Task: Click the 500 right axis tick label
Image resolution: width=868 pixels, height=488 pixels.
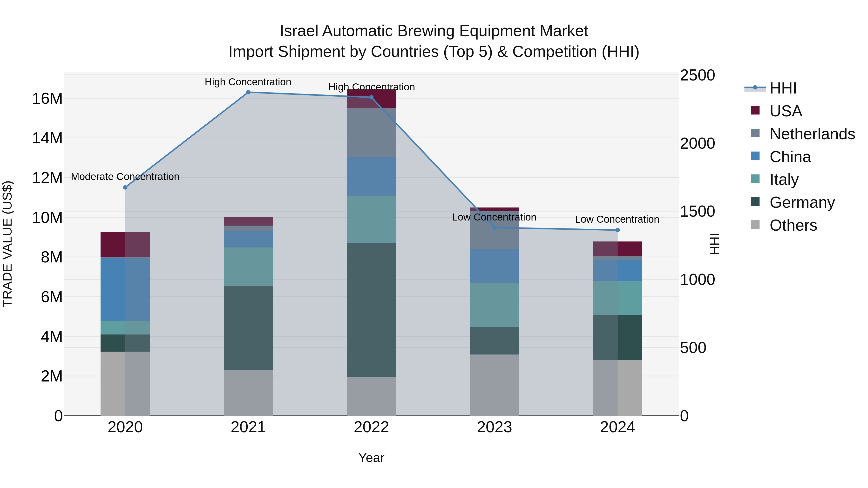Action: [693, 348]
